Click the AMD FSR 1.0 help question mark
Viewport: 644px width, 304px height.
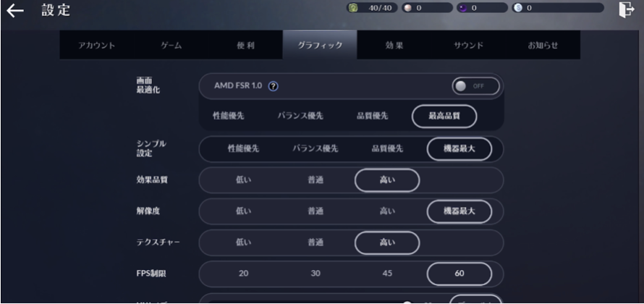274,86
